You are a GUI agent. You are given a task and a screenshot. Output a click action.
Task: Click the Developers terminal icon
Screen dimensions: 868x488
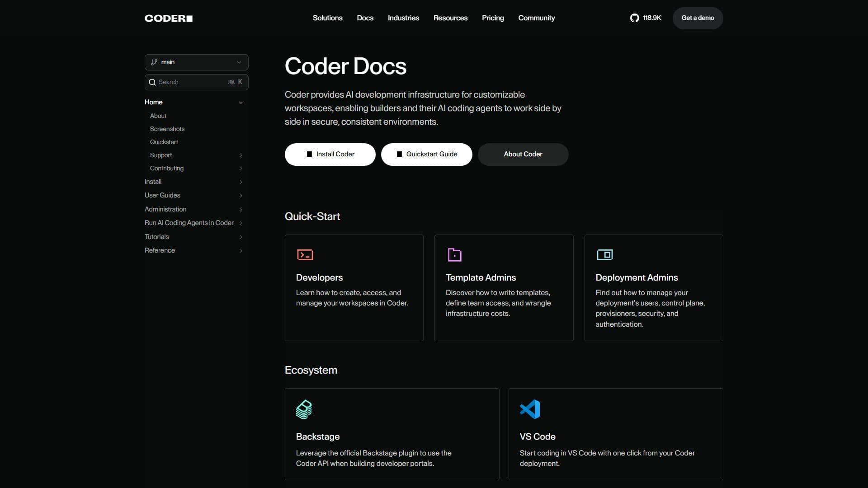click(305, 255)
